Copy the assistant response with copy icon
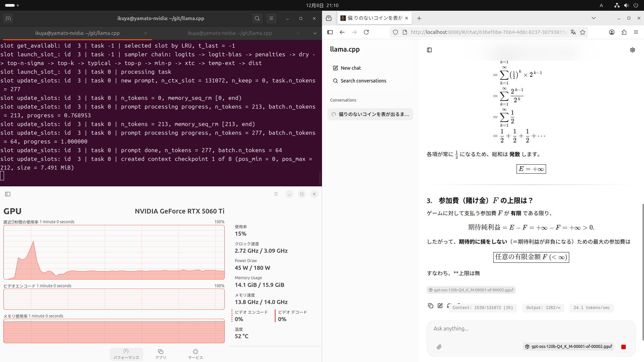The width and height of the screenshot is (644, 362). point(430,306)
